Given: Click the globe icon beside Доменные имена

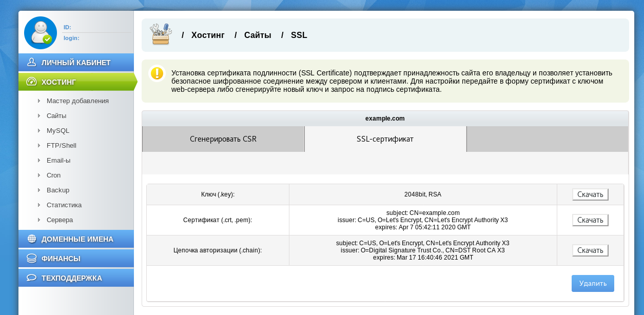Looking at the screenshot, I should tap(32, 239).
